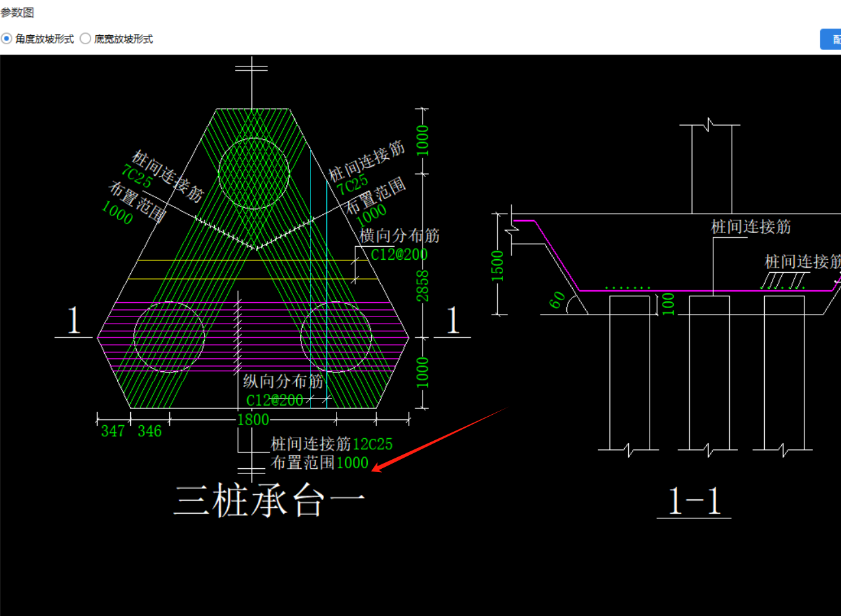Click the 347 dimension value
Viewport: 841px width, 616px height.
coord(113,431)
